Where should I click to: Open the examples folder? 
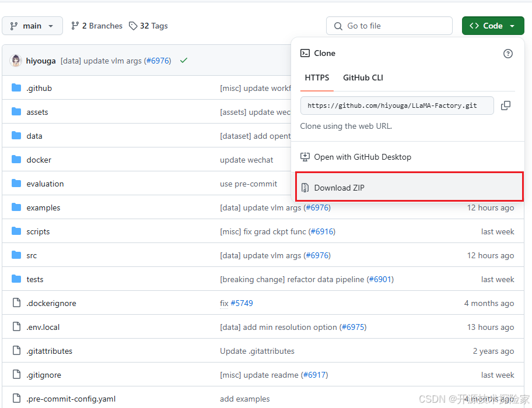coord(43,207)
